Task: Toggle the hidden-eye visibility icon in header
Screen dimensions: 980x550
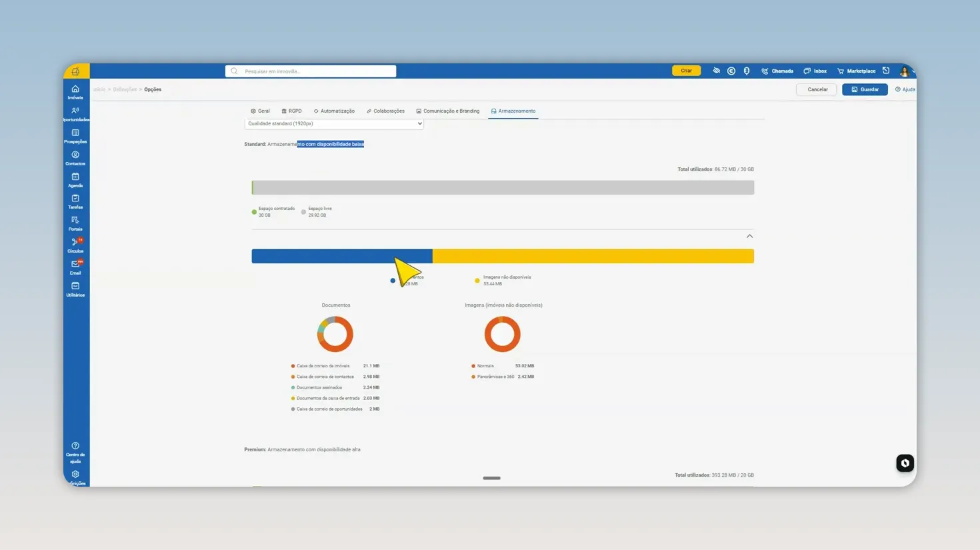Action: 716,71
